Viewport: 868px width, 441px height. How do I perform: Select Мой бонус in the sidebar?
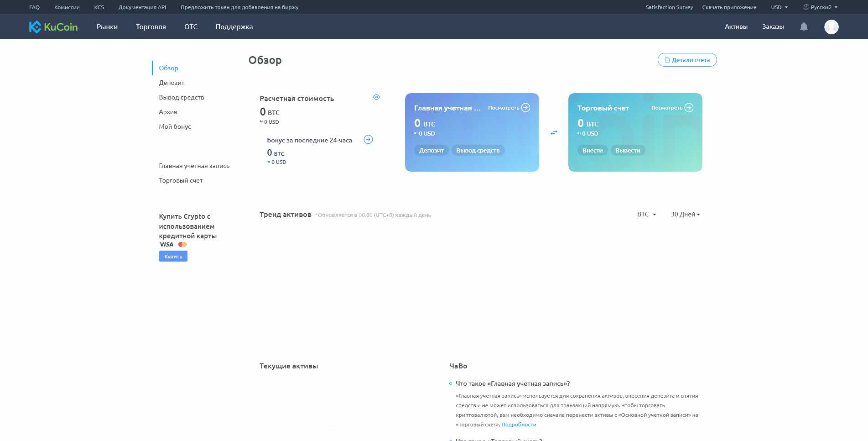point(175,126)
